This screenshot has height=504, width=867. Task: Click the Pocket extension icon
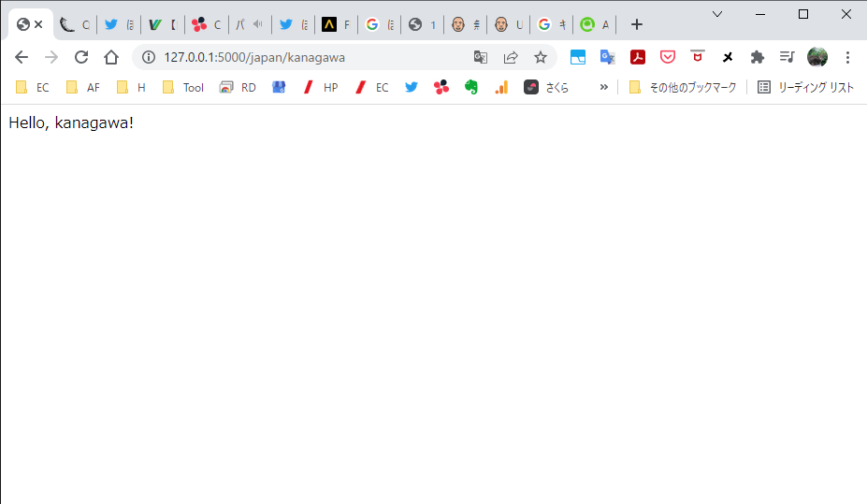pos(668,57)
